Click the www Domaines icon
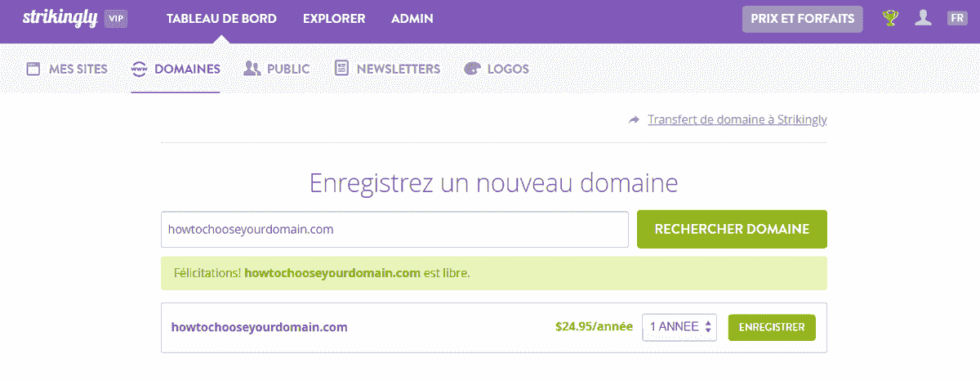This screenshot has width=980, height=381. click(x=139, y=69)
